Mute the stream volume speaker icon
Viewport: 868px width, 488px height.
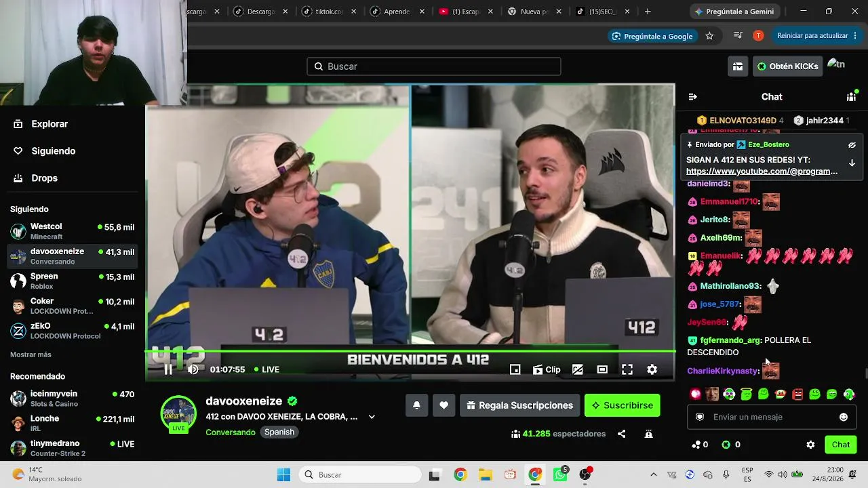coord(193,369)
